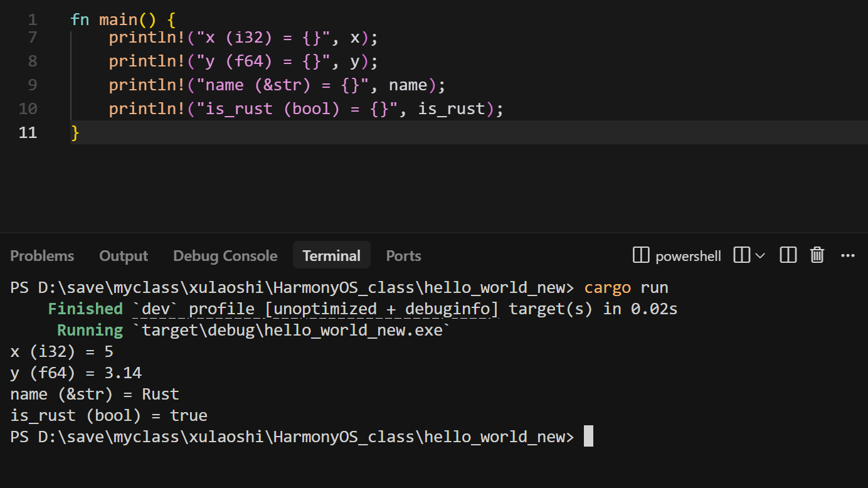Open the Output tab
This screenshot has height=488, width=868.
124,256
